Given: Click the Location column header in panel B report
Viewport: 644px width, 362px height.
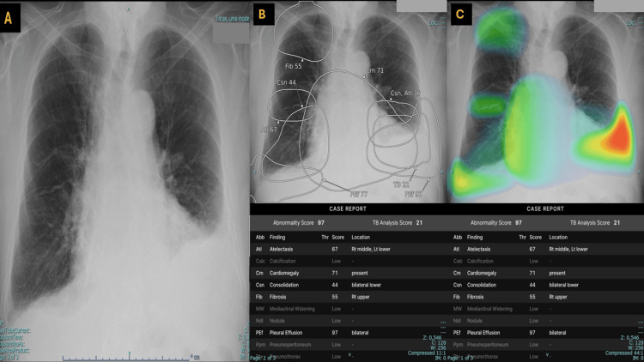Looking at the screenshot, I should click(361, 238).
